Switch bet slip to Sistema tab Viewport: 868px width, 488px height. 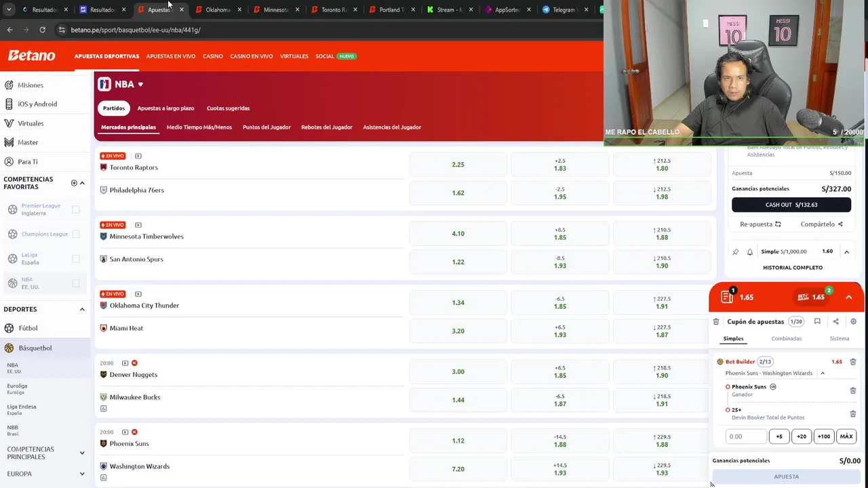tap(840, 339)
